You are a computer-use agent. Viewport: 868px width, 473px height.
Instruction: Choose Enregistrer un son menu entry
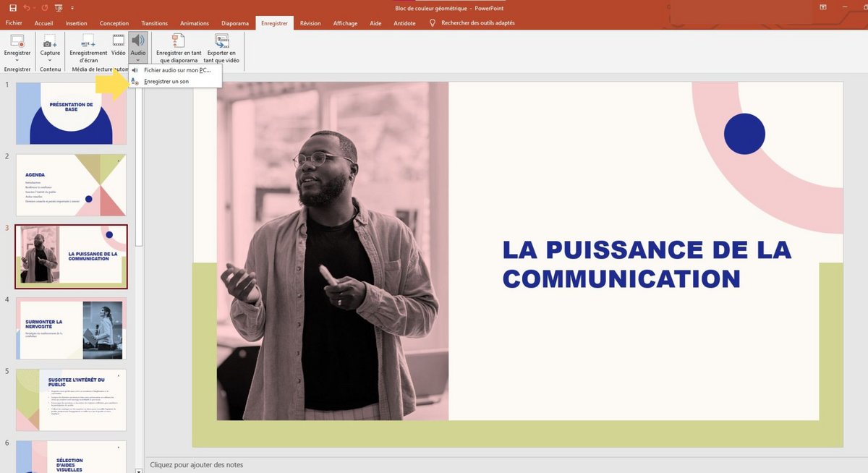(176, 82)
